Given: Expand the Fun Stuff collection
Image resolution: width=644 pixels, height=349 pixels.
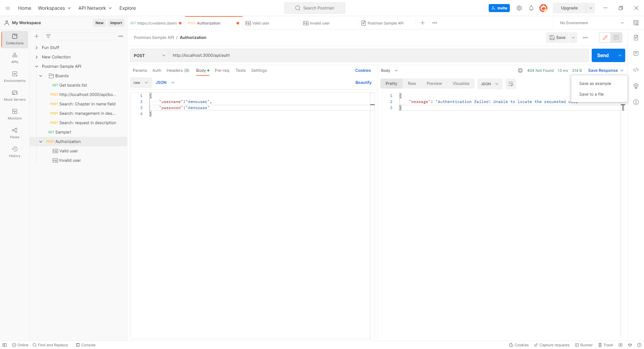Looking at the screenshot, I should [x=37, y=48].
